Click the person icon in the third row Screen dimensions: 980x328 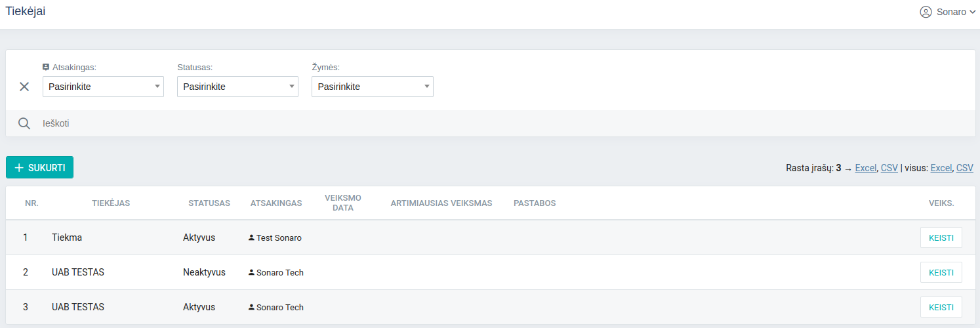[251, 307]
